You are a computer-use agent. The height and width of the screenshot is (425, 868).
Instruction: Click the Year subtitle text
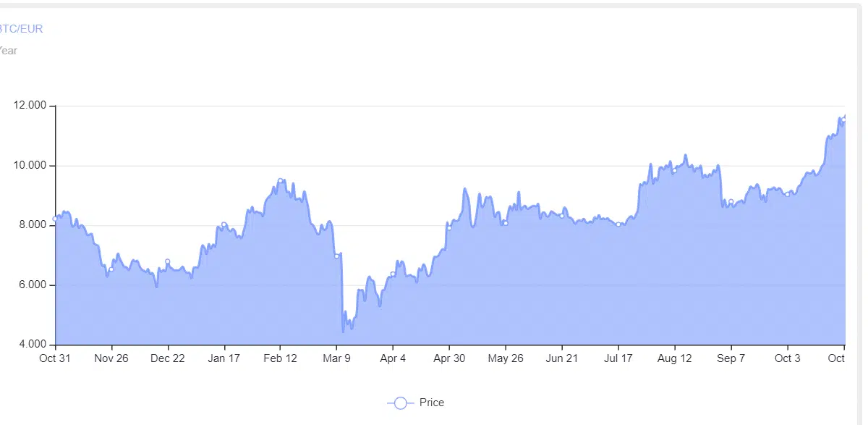(8, 51)
